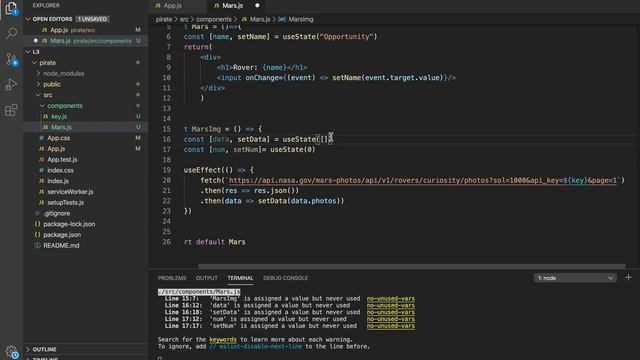Expand the Outline section
Viewport: 640px width, 360px height.
pyautogui.click(x=28, y=350)
